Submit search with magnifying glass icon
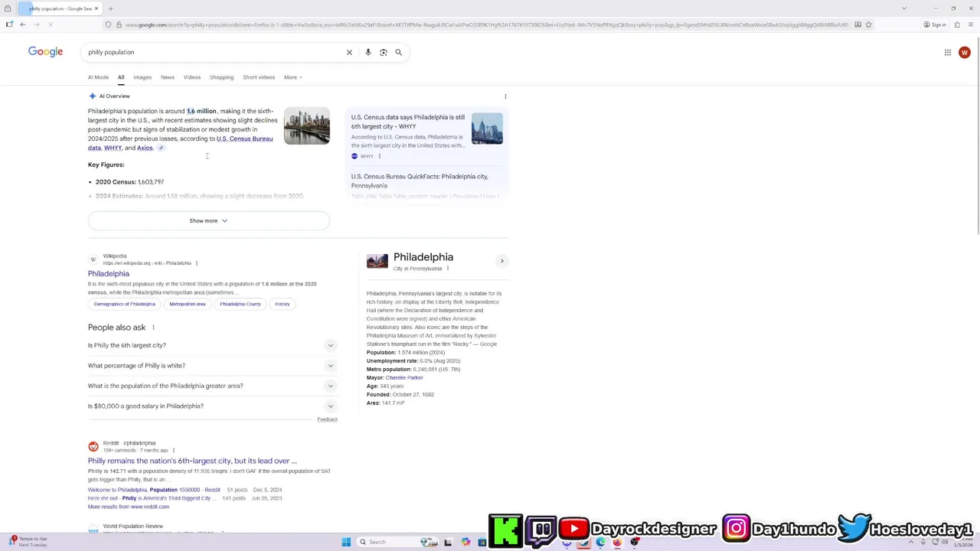 398,52
